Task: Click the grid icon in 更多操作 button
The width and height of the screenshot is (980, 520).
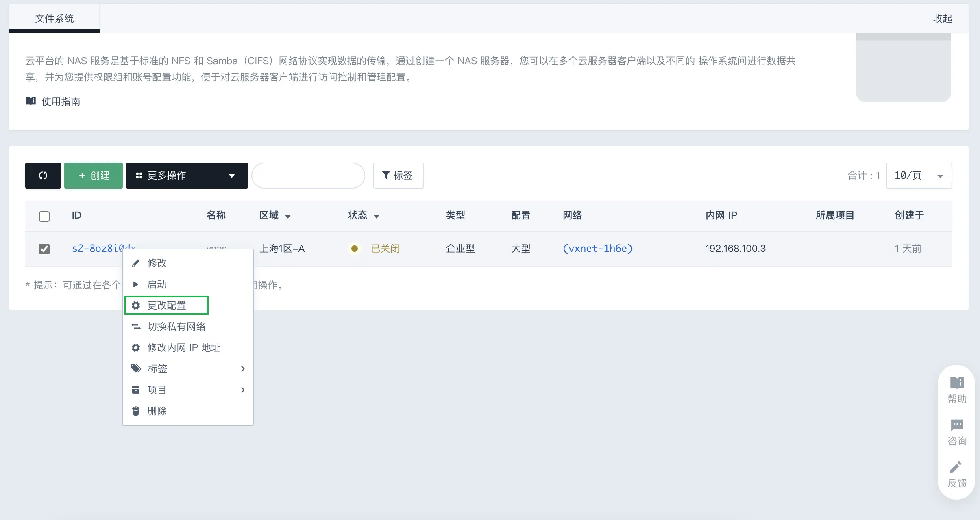Action: pyautogui.click(x=139, y=175)
